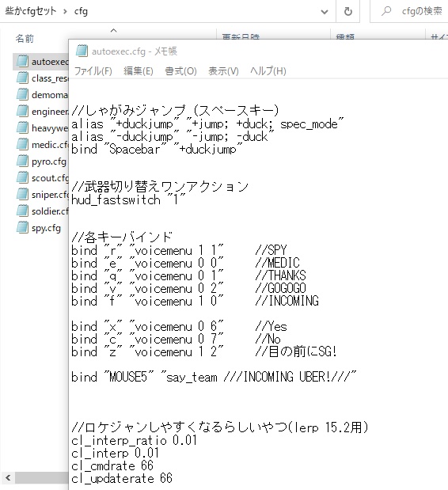Click the cfg breadcrumb in address bar
Screen dimensions: 448x490
pyautogui.click(x=81, y=12)
